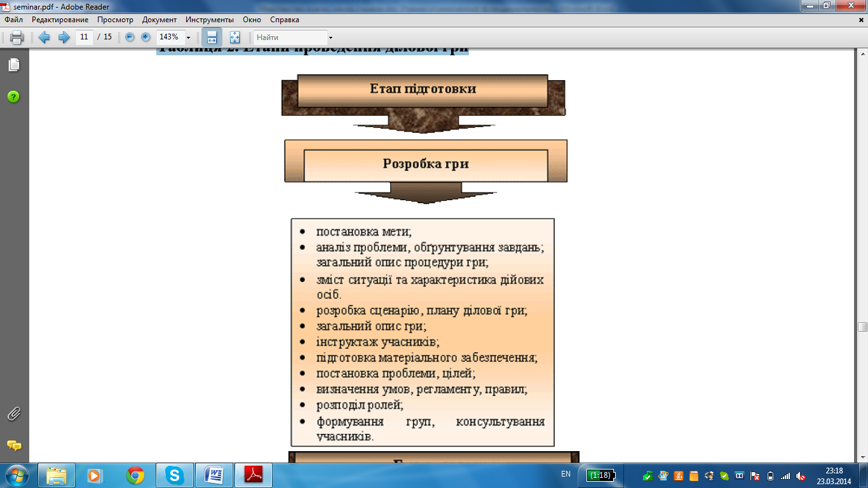Image resolution: width=868 pixels, height=488 pixels.
Task: Open the Attachments paperclip panel
Action: click(14, 414)
